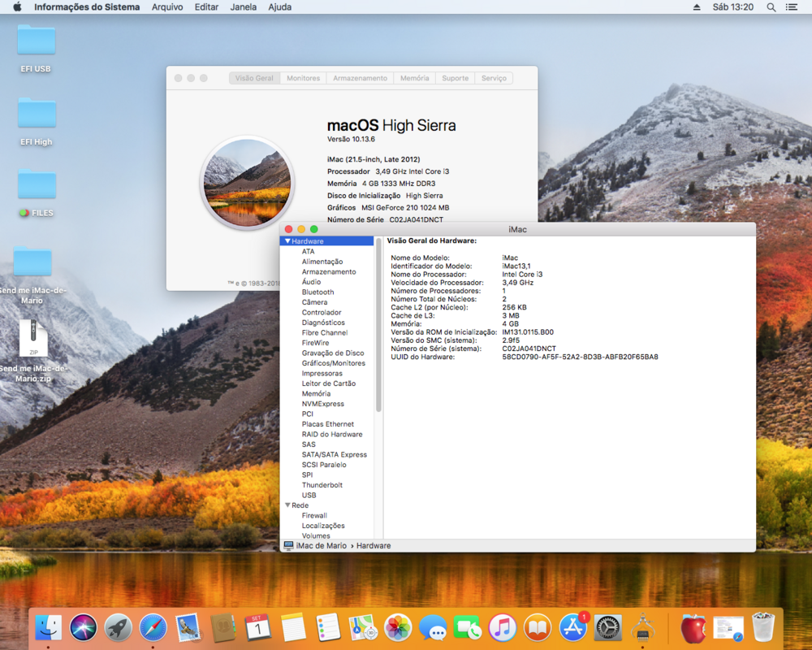The width and height of the screenshot is (812, 650).
Task: Select Bluetooth in the hardware list
Action: 317,292
